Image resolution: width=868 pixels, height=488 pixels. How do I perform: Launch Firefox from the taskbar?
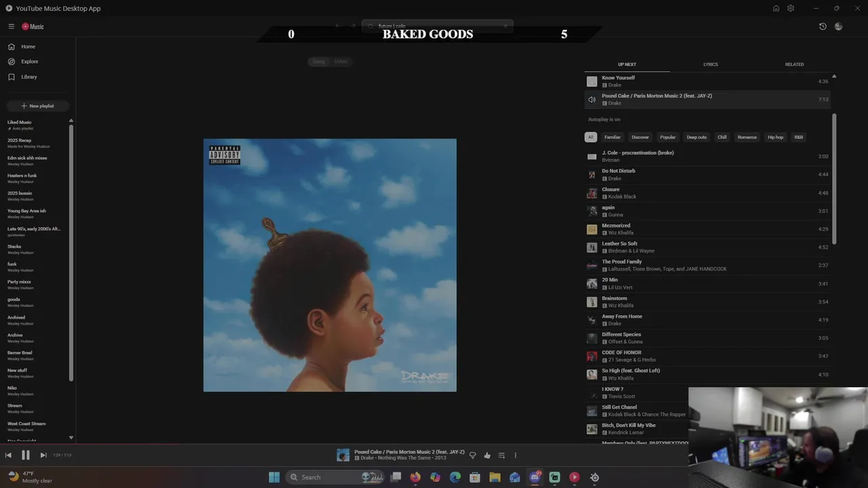[x=415, y=477]
